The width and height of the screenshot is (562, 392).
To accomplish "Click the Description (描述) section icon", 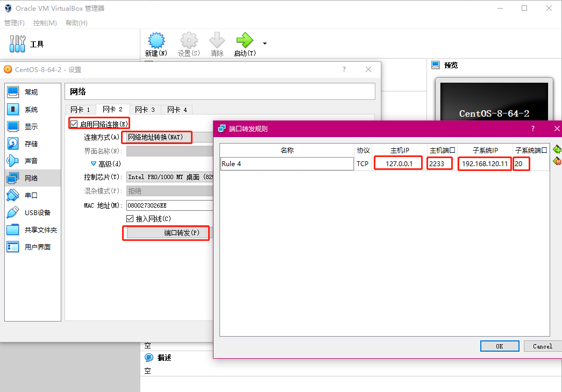I will tap(148, 357).
